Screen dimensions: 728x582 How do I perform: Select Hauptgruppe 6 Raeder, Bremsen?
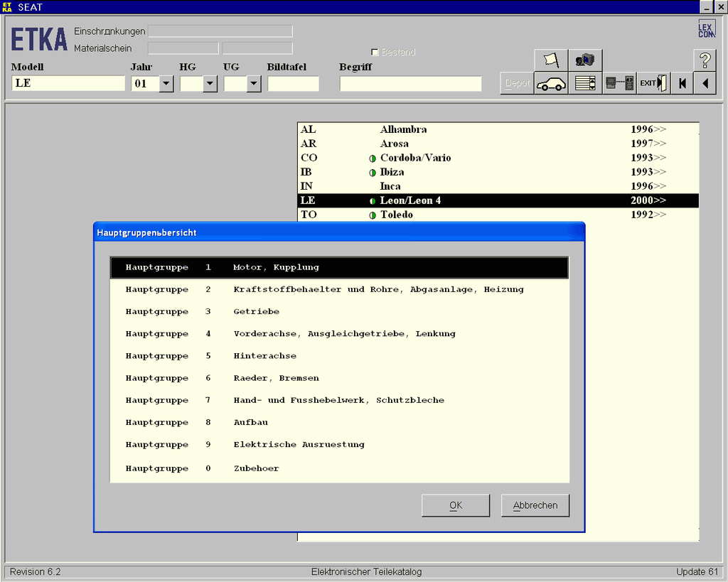(339, 378)
